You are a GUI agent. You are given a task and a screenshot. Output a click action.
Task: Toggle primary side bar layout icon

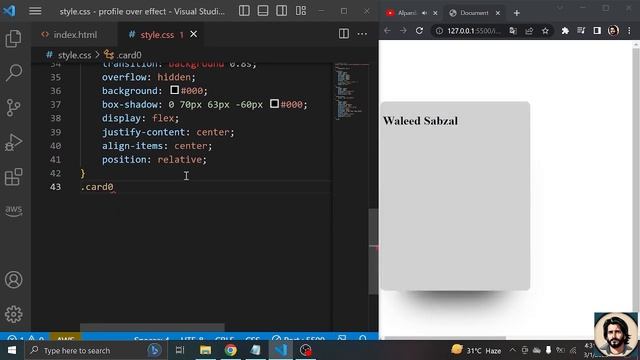point(244,11)
